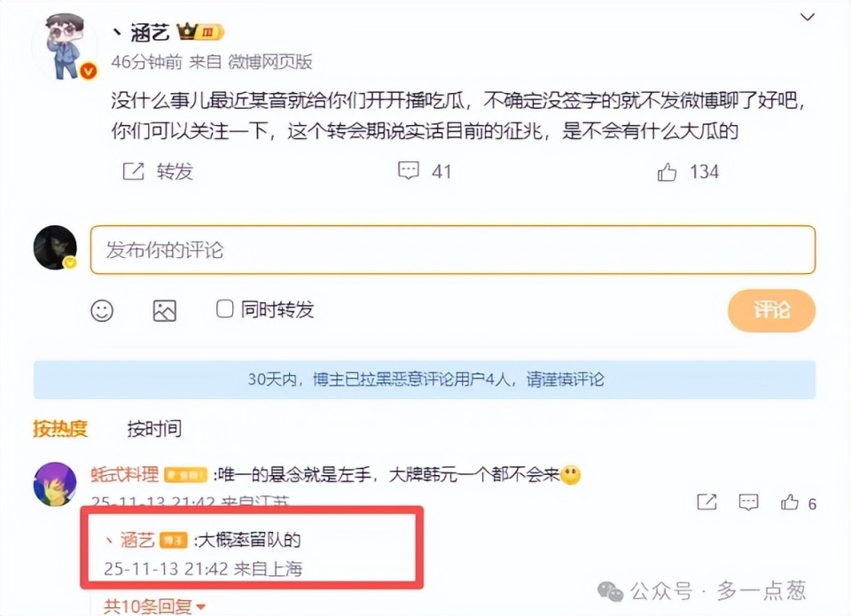The image size is (851, 616).
Task: Open the comments icon showing 41
Action: pos(409,171)
